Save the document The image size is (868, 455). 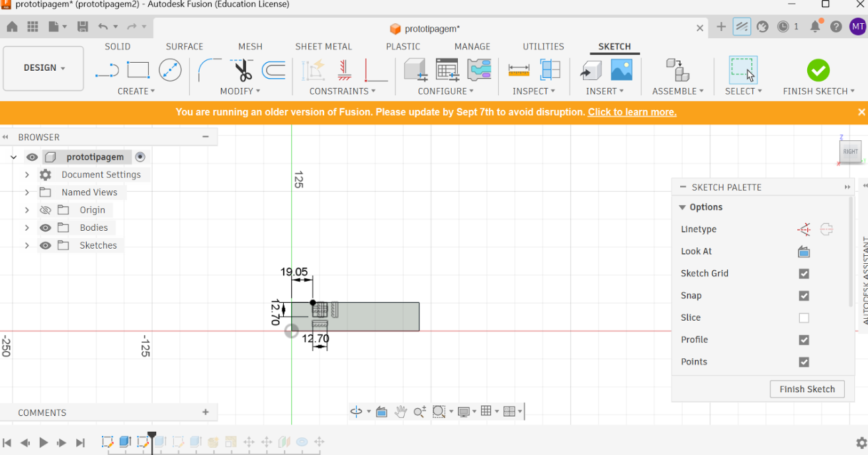click(x=83, y=27)
